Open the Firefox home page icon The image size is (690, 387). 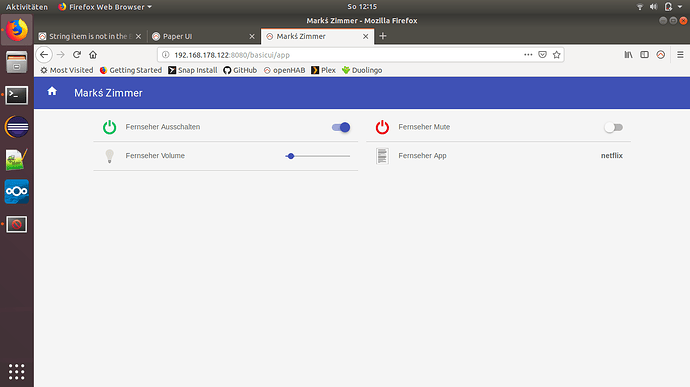coord(93,55)
